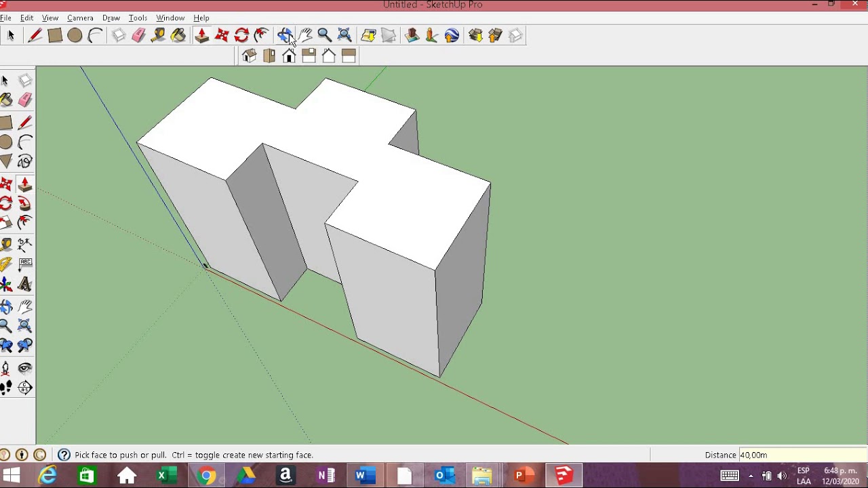This screenshot has width=868, height=488.
Task: Open the View menu
Action: 50,18
